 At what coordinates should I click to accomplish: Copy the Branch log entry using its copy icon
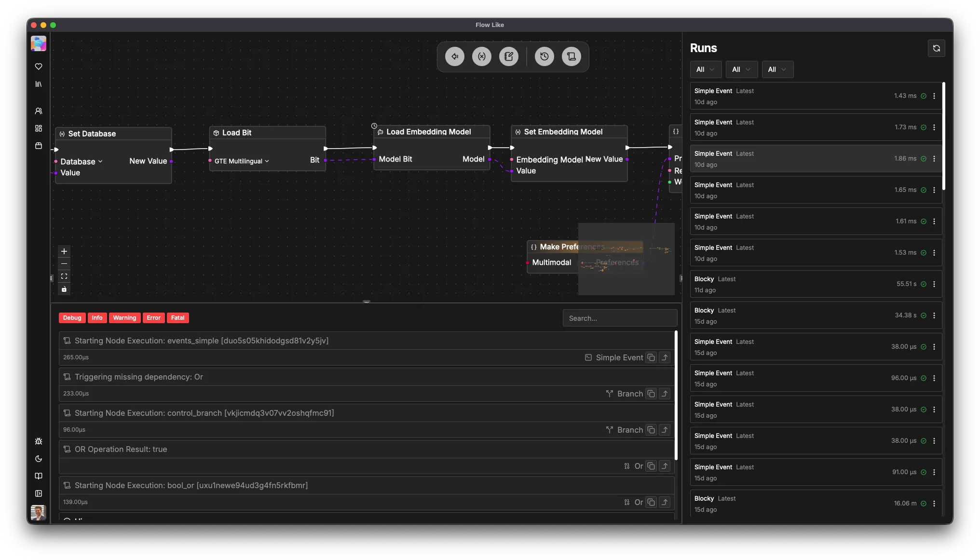pos(651,394)
